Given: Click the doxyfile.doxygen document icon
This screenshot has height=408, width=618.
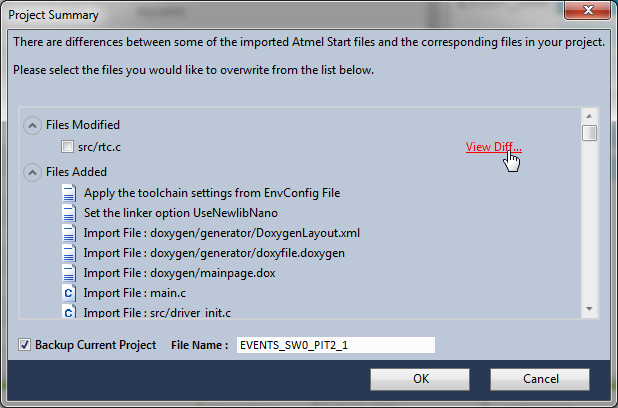Looking at the screenshot, I should click(x=69, y=253).
